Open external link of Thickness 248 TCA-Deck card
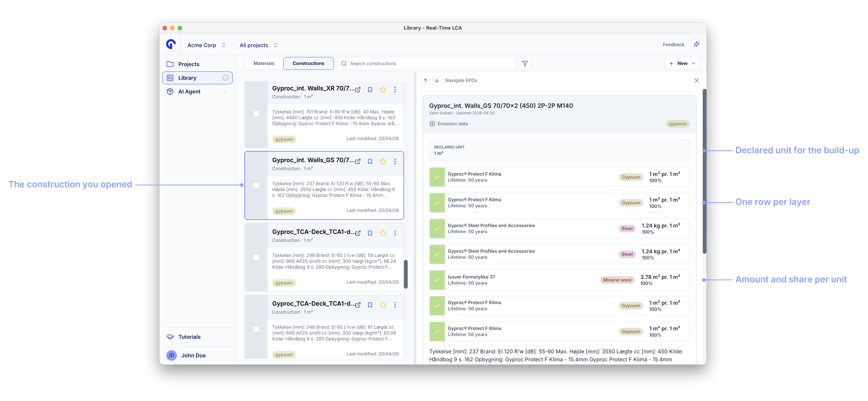 pos(358,305)
